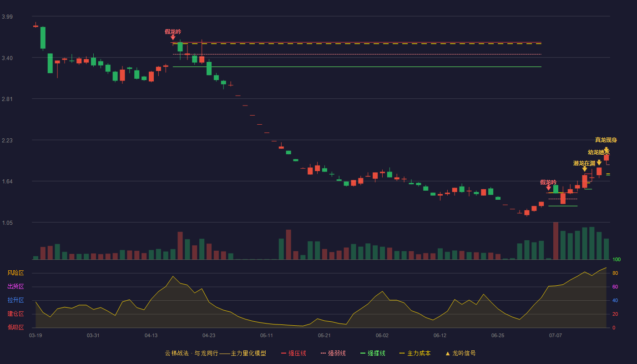Click the 03-31 date axis label
The width and height of the screenshot is (637, 364).
pos(93,335)
